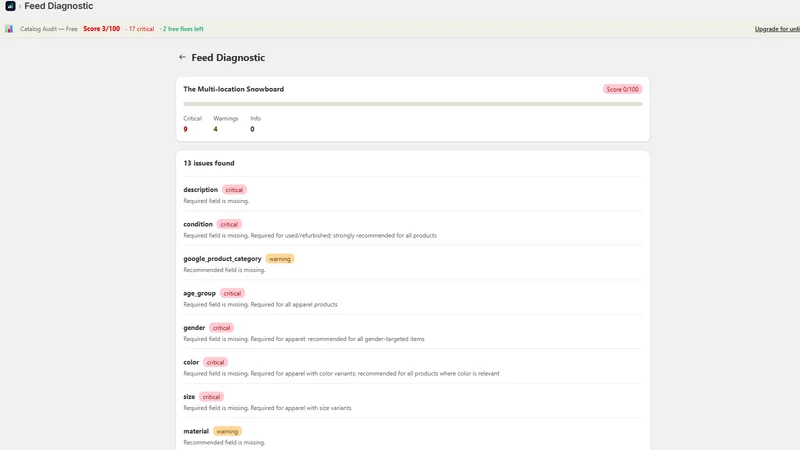Open the app icon in the breadcrumb

click(x=10, y=6)
